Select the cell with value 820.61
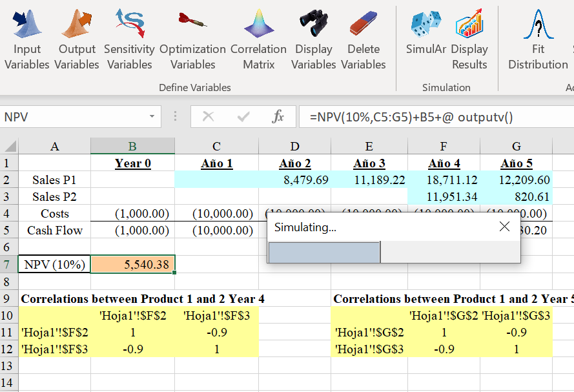574x392 pixels. pyautogui.click(x=516, y=196)
